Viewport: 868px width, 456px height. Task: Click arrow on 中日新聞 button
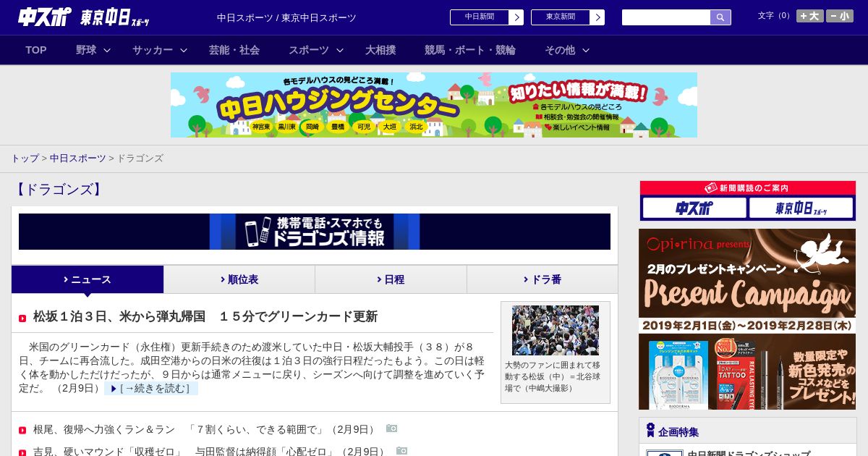[x=516, y=17]
